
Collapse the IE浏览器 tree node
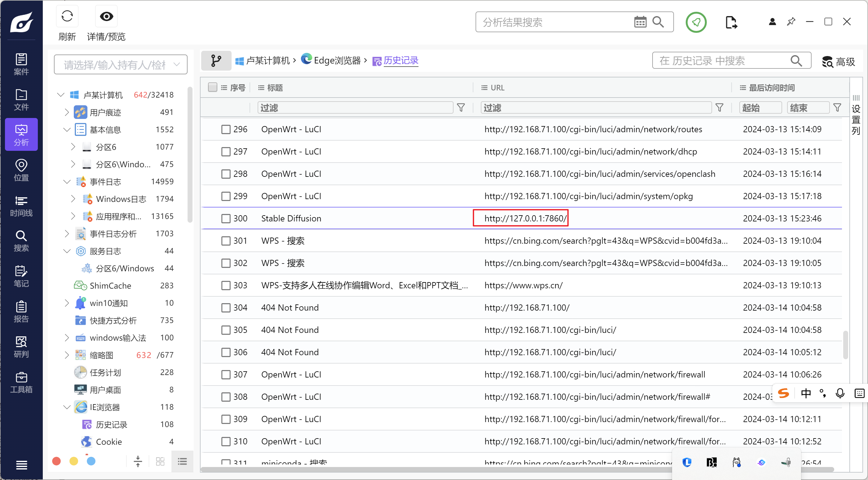[66, 407]
